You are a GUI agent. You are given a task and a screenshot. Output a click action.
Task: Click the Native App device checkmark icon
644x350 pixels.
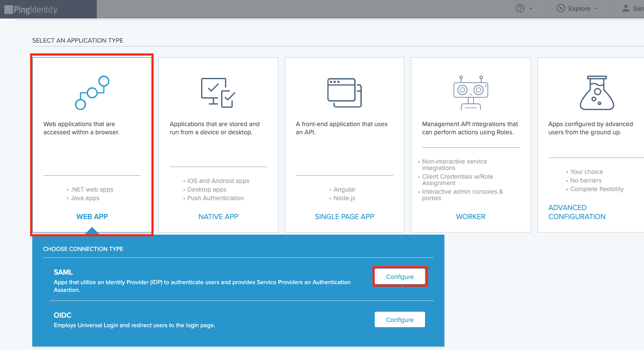coord(218,92)
